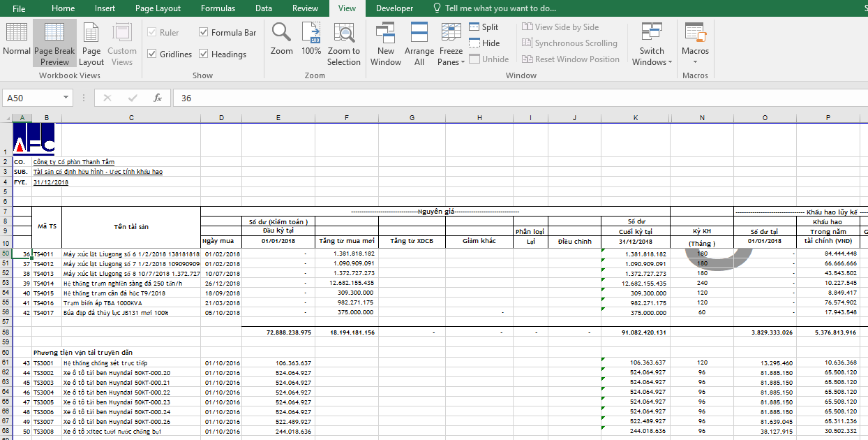Open the Name Box dropdown arrow

[66, 98]
